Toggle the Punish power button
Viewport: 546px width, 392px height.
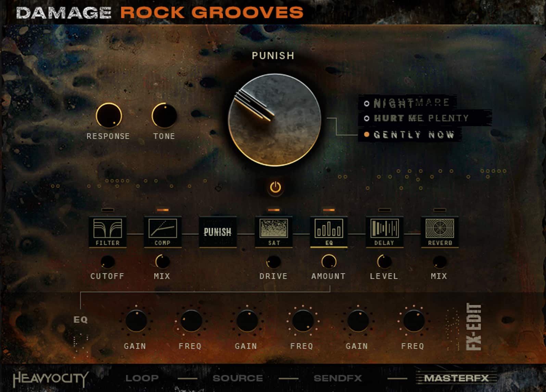(275, 187)
